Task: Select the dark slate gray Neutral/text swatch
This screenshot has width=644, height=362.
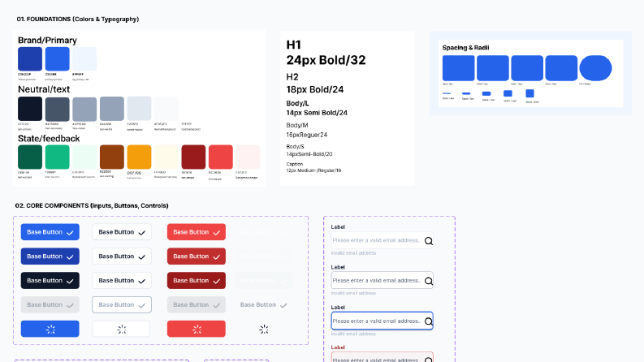Action: click(57, 109)
